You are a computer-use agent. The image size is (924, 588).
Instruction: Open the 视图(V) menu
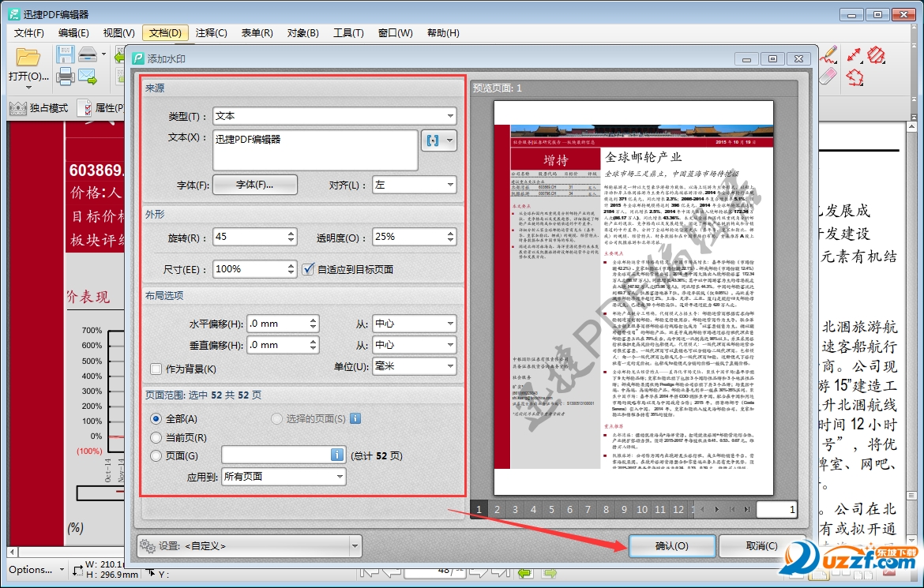(119, 33)
